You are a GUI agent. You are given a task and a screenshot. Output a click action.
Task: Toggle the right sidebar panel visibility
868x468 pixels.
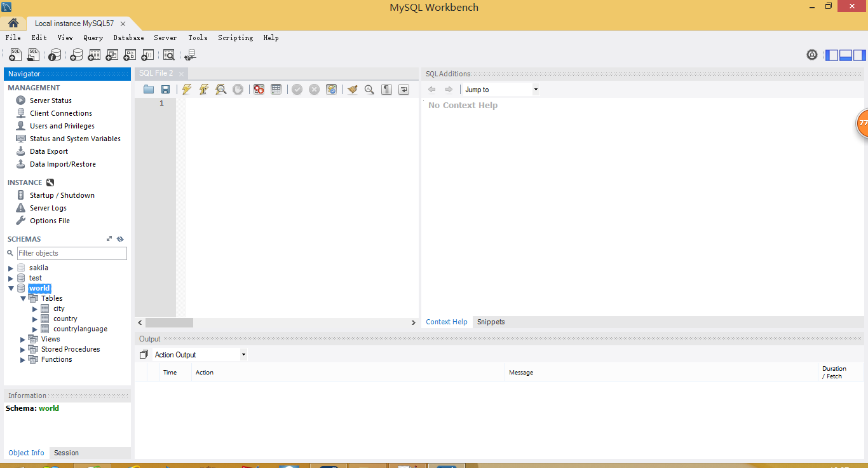(860, 55)
